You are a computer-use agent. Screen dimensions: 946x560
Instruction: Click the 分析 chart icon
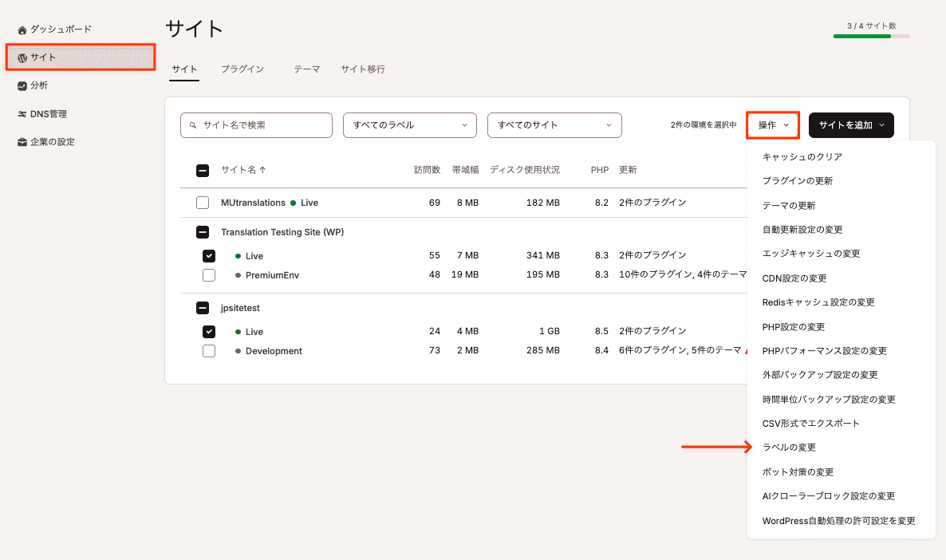coord(22,85)
